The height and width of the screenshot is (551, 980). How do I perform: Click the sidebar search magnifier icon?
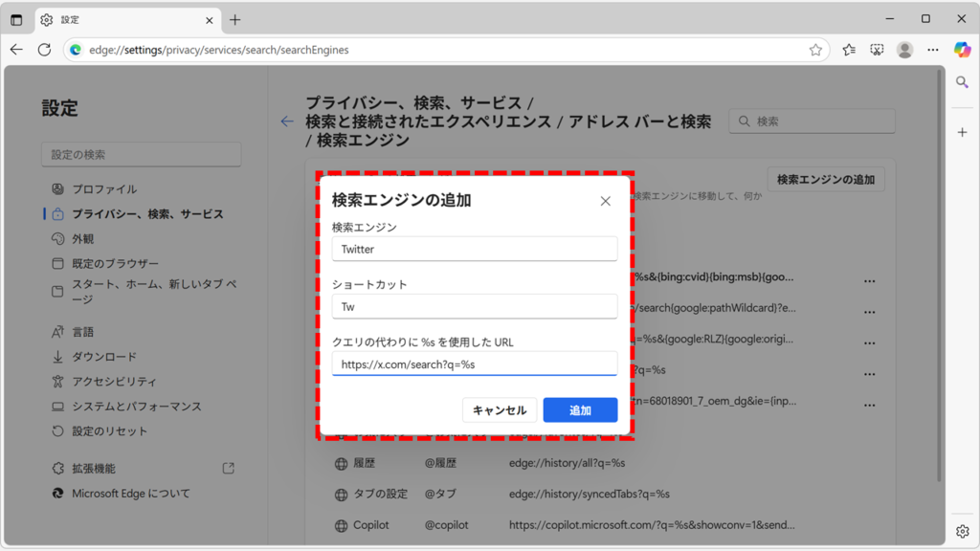962,82
